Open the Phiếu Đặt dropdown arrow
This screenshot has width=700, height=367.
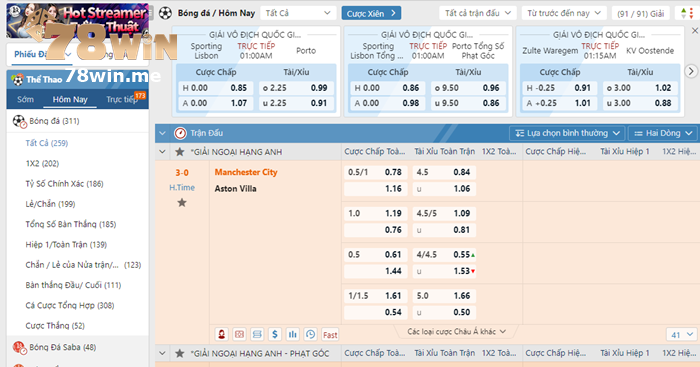(68, 54)
